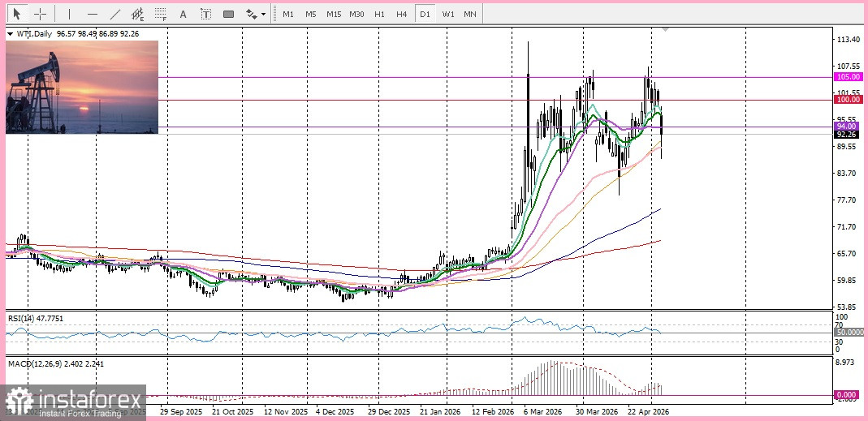The height and width of the screenshot is (421, 868).
Task: Click the arrows objects tool icon
Action: point(251,14)
